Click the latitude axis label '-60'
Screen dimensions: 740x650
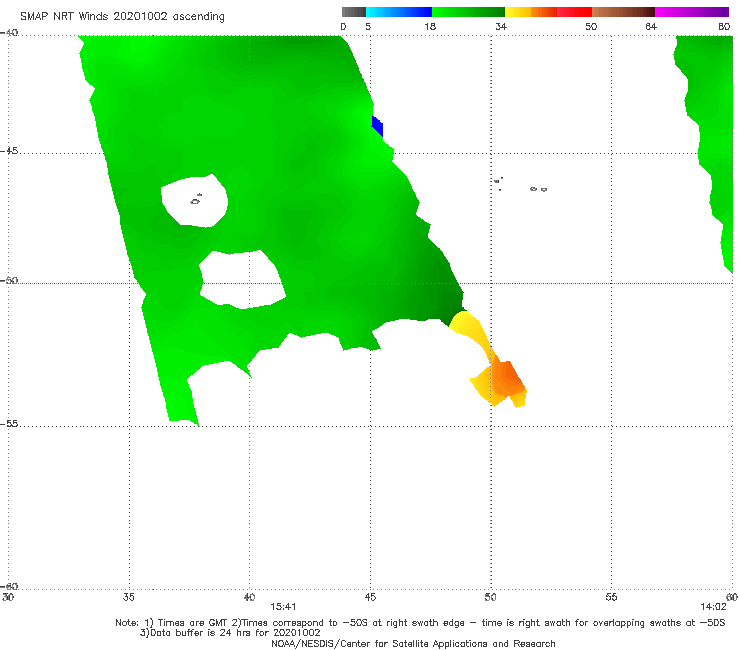pos(9,586)
